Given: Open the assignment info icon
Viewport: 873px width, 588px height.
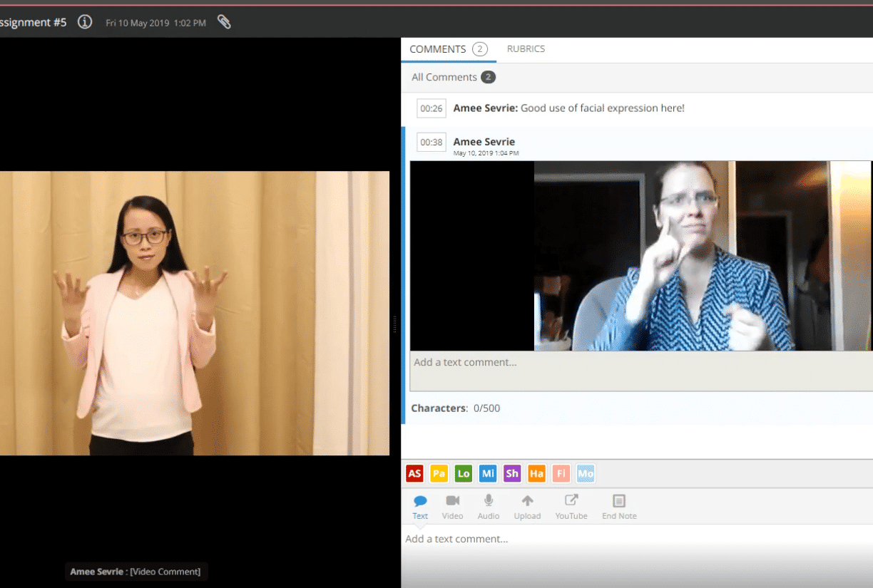Looking at the screenshot, I should pyautogui.click(x=85, y=22).
